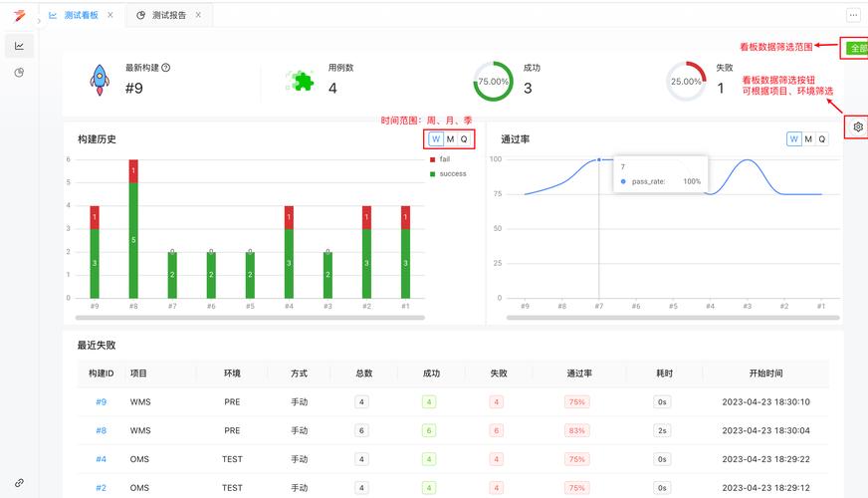Click the green puzzle piece icon
The width and height of the screenshot is (868, 498).
pyautogui.click(x=300, y=81)
